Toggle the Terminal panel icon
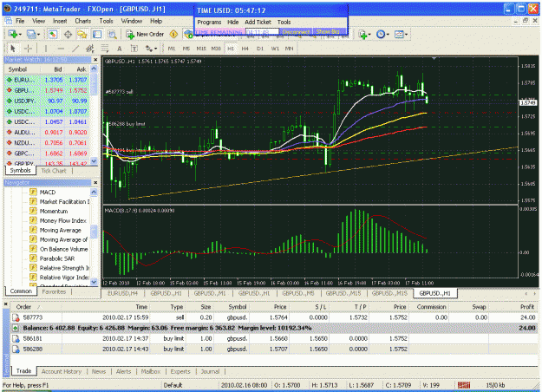The height and width of the screenshot is (392, 542). coord(97,34)
